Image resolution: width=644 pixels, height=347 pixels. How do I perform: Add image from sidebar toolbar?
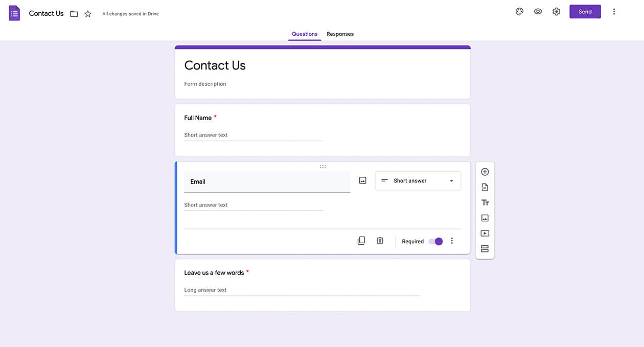pyautogui.click(x=485, y=218)
